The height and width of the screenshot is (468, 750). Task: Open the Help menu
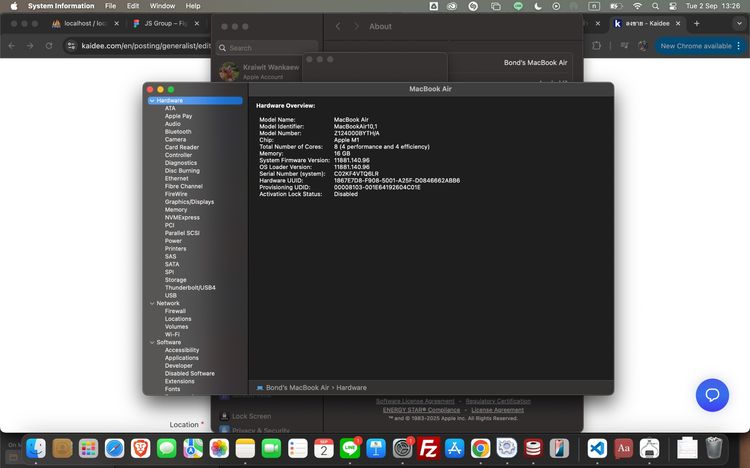pos(193,6)
